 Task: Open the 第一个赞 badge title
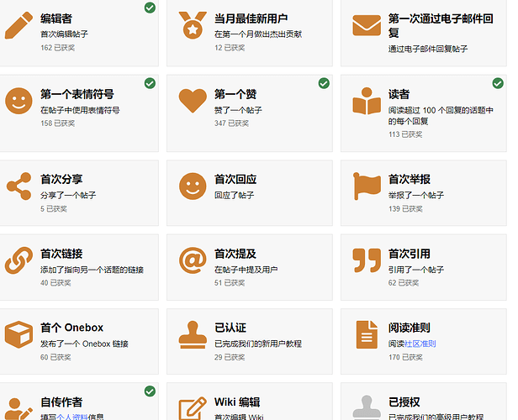tap(235, 94)
